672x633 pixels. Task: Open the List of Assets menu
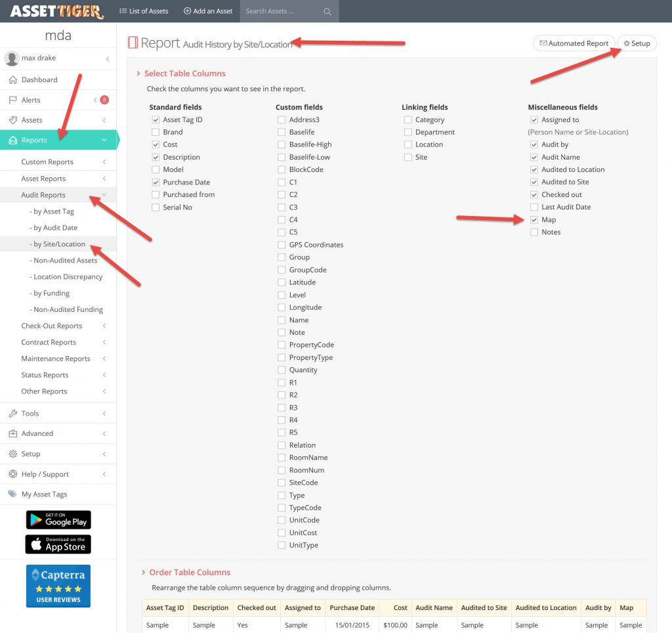[x=144, y=11]
